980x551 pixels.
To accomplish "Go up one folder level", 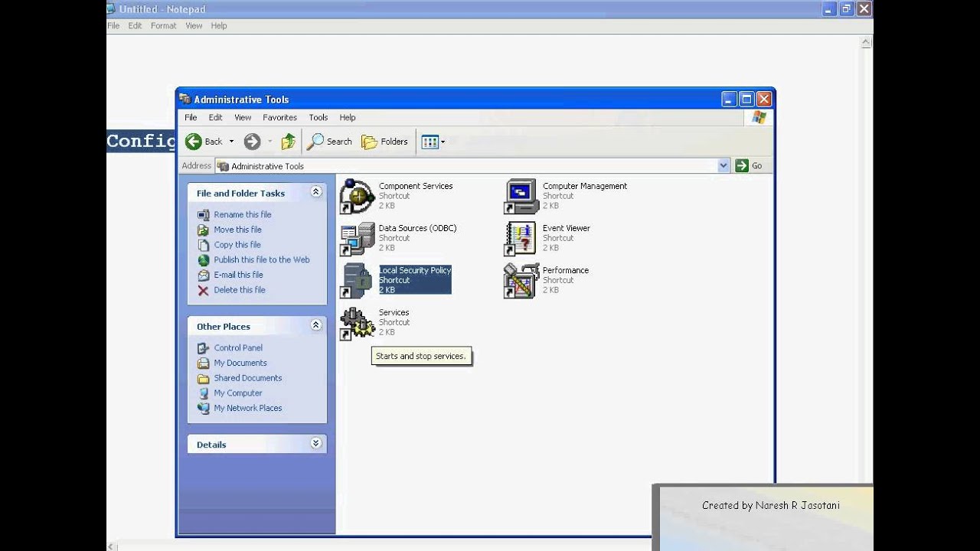I will [x=288, y=142].
